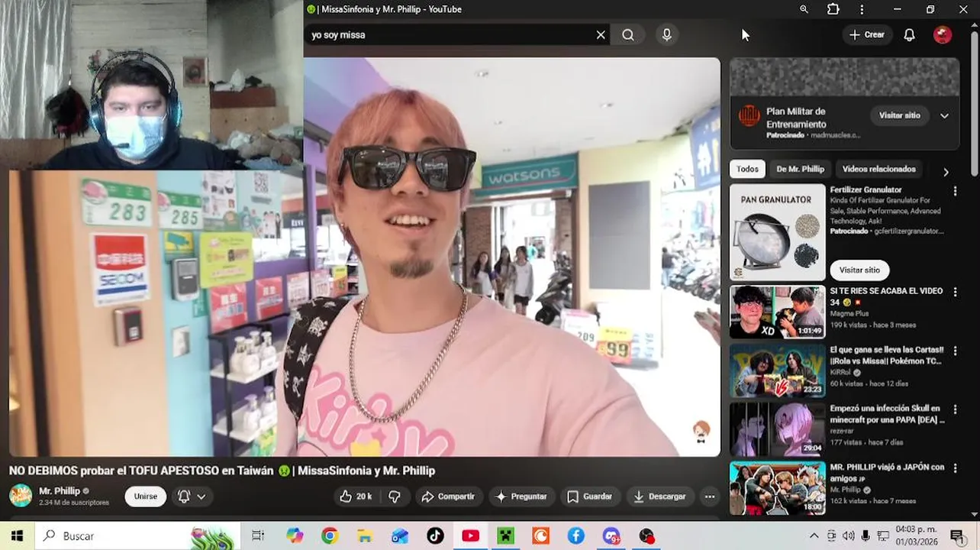Click Preguntar ask button
This screenshot has height=550, width=980.
click(521, 497)
